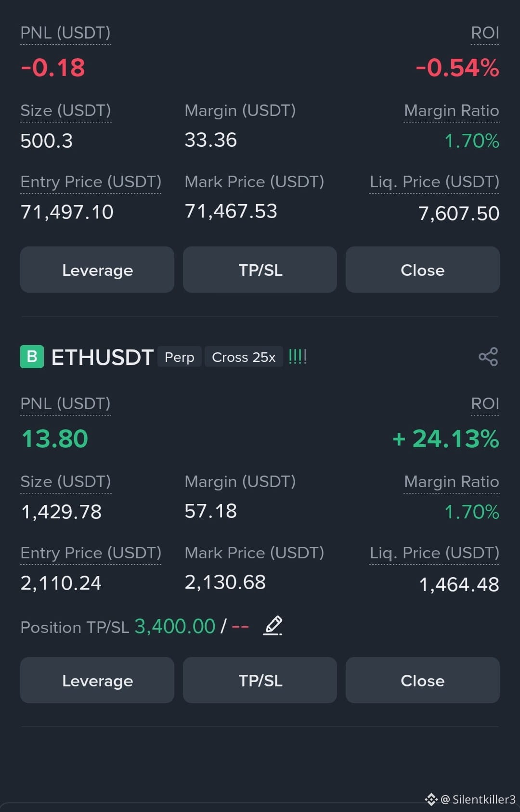
Task: Set TP/SL on the top position
Action: [x=260, y=270]
